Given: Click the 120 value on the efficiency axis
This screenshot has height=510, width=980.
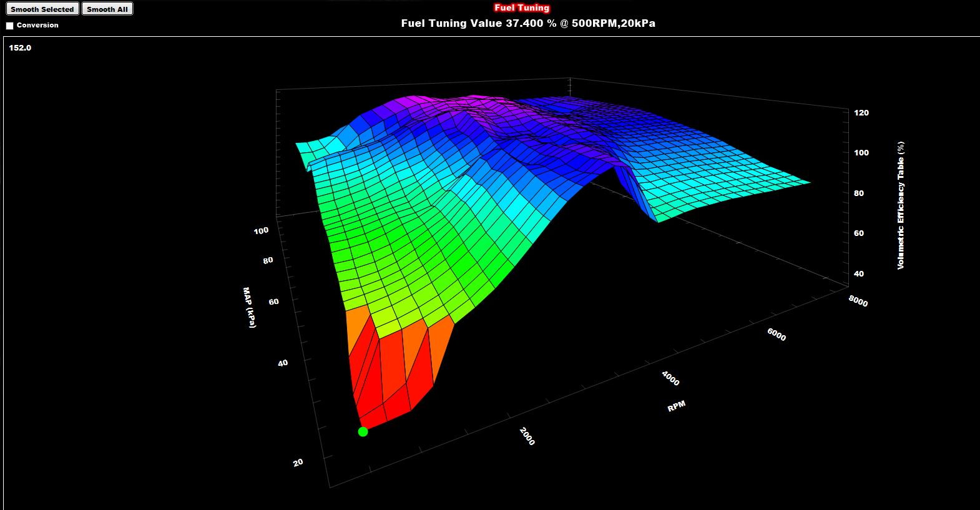Looking at the screenshot, I should (861, 113).
